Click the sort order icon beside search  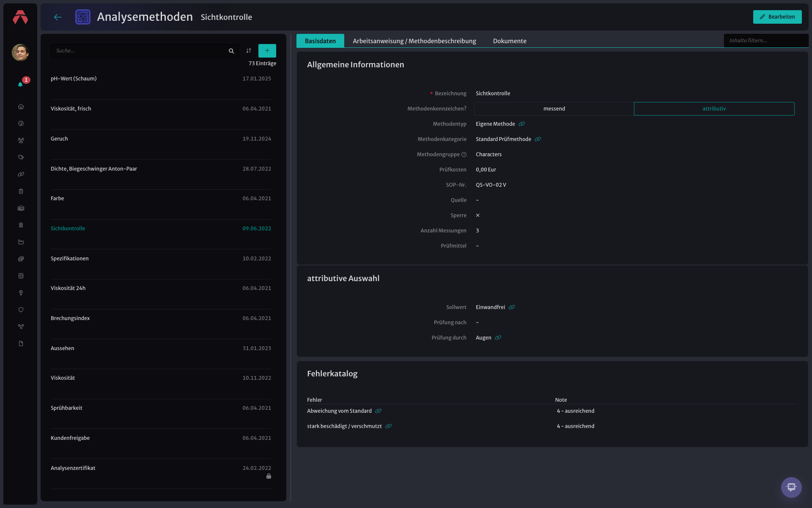[249, 51]
